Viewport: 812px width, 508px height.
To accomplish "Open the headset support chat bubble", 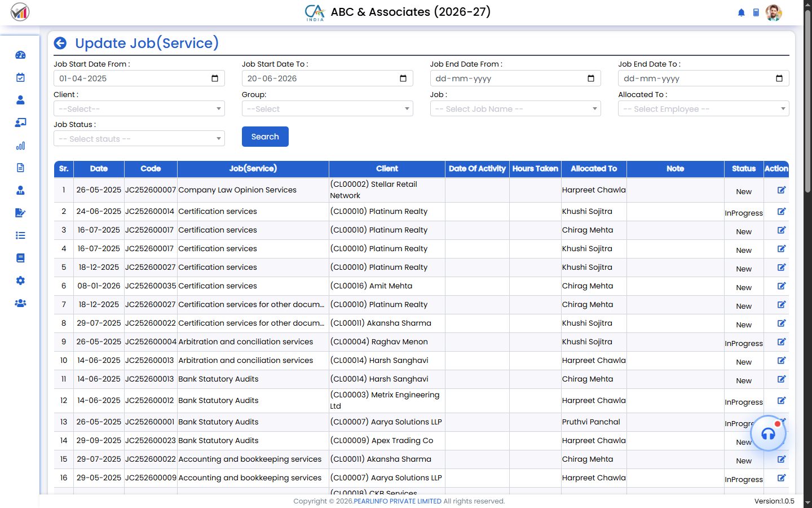I will (768, 433).
